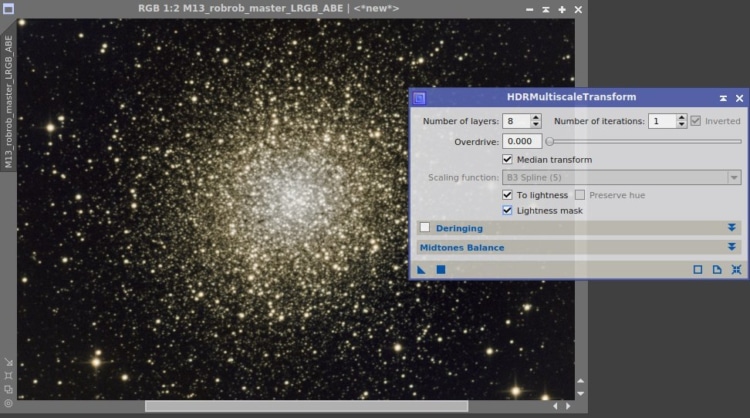
Task: Click the M13_robrob_master_LRGB_ABE vertical view tab
Action: coord(8,102)
